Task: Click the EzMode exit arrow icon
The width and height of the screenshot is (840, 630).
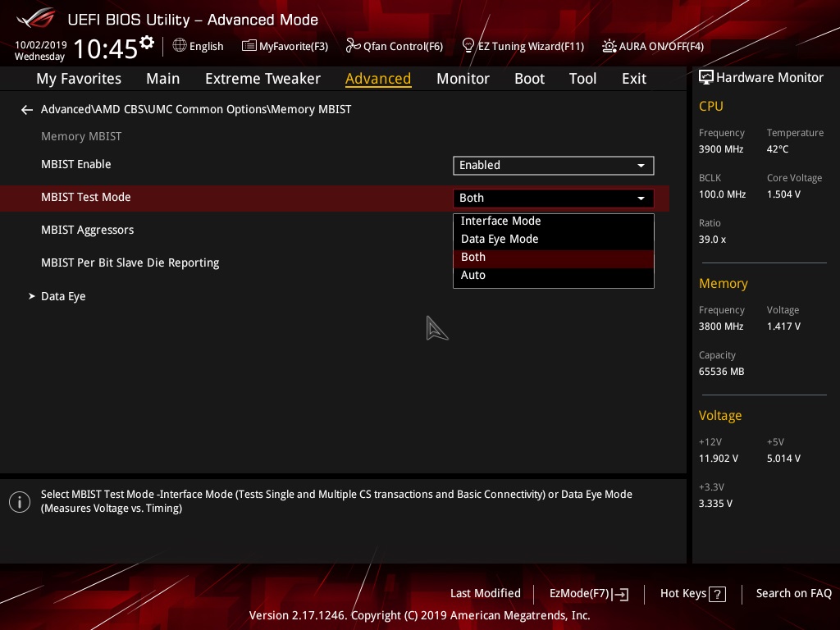Action: click(620, 594)
